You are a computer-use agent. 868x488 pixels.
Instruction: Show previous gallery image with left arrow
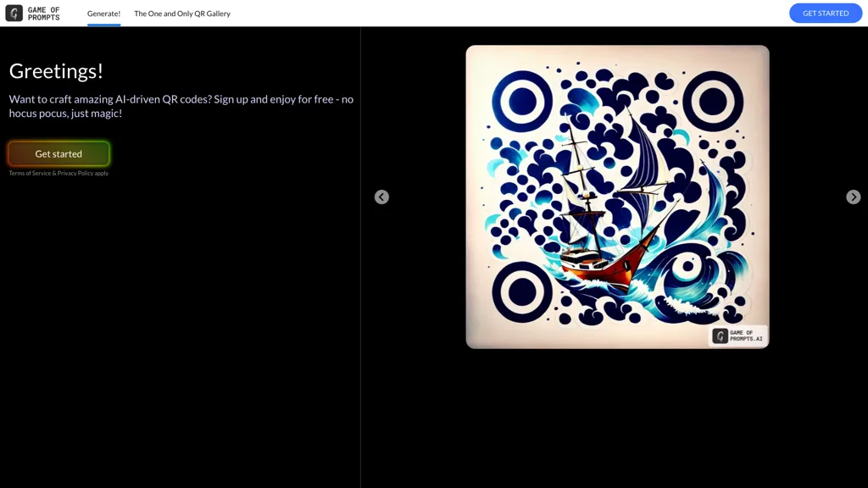[x=381, y=197]
